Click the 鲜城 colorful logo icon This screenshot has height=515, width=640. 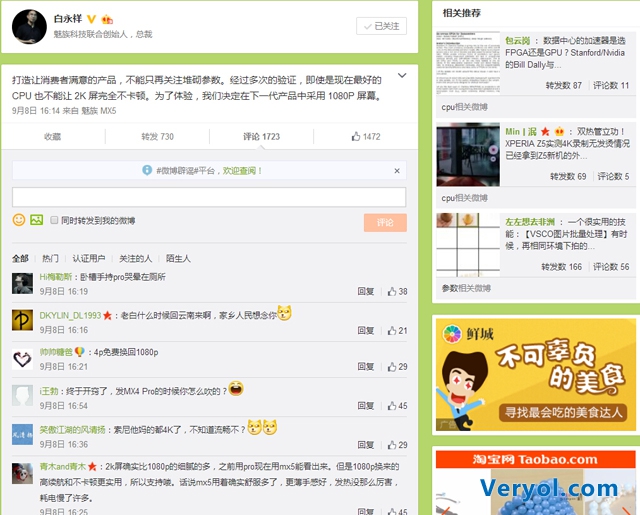coord(452,334)
